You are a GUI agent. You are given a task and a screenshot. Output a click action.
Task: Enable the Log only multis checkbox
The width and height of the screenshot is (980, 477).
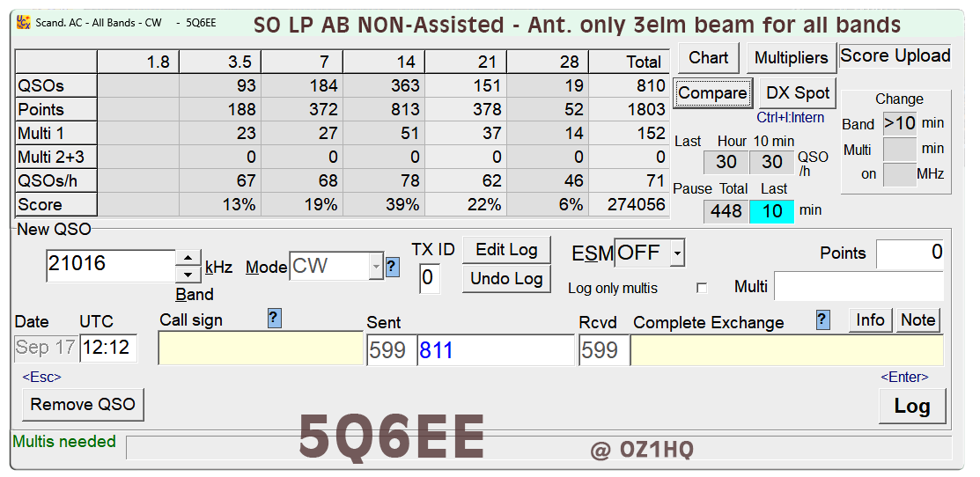(702, 288)
